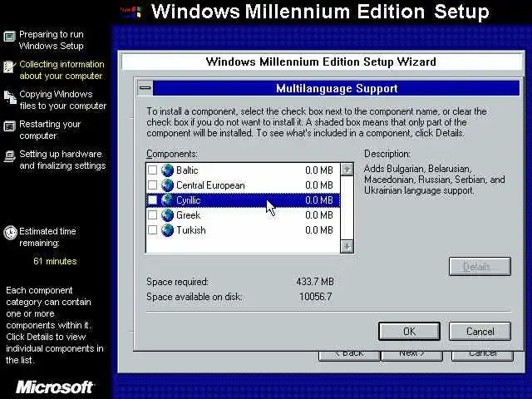Click the globe icon next to Greek
The width and height of the screenshot is (532, 399).
pos(167,214)
